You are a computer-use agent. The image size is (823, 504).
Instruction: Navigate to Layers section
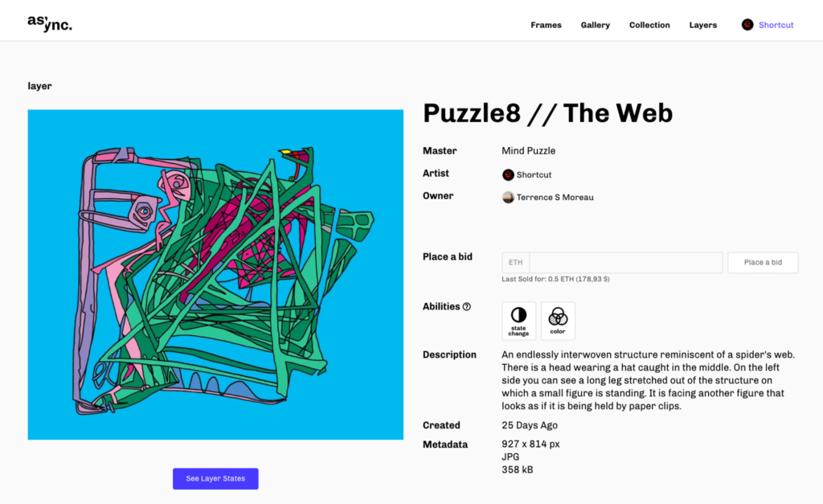(702, 25)
